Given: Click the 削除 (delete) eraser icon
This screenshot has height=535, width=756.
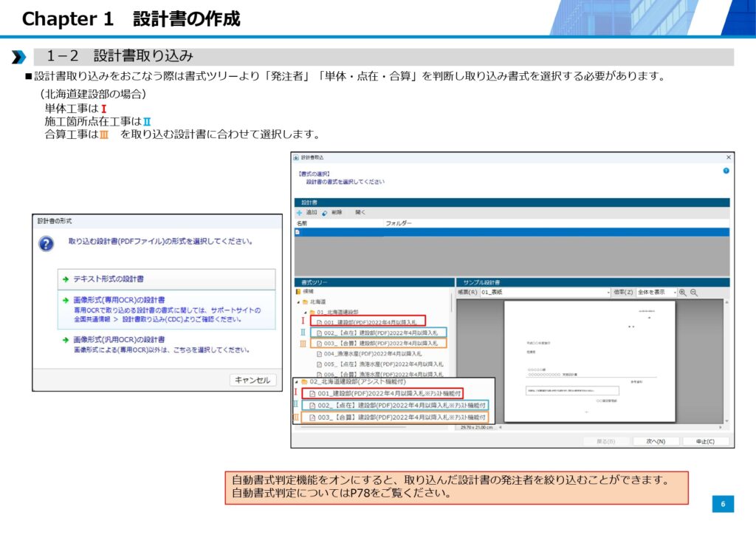Looking at the screenshot, I should coord(325,212).
